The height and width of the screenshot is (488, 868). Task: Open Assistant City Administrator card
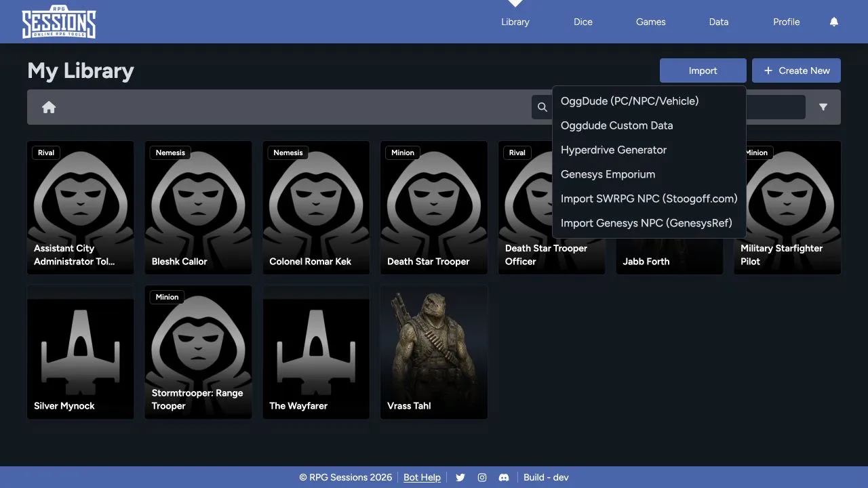[x=81, y=207]
